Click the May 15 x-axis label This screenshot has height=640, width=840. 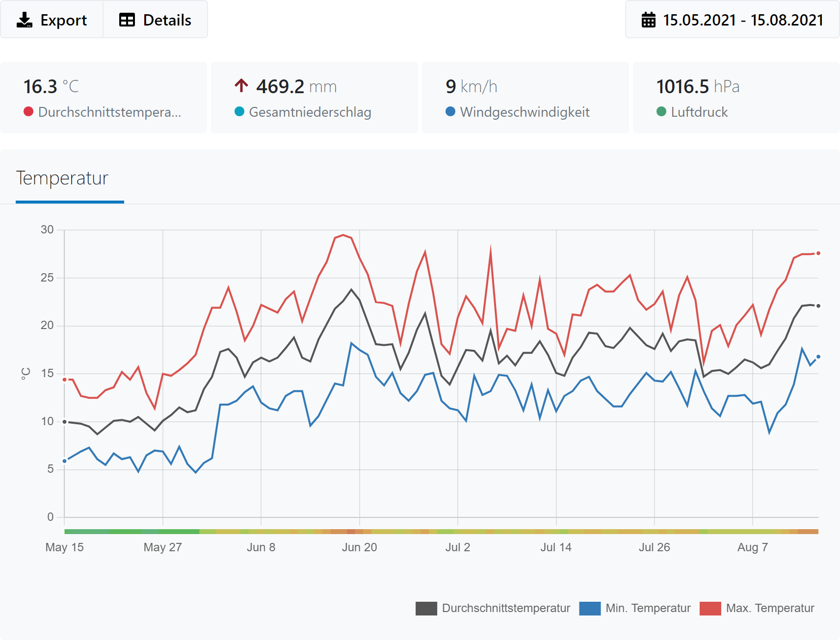64,547
